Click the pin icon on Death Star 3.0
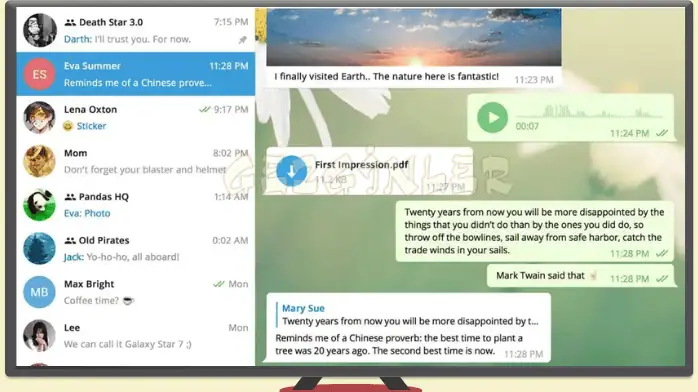 (x=243, y=40)
